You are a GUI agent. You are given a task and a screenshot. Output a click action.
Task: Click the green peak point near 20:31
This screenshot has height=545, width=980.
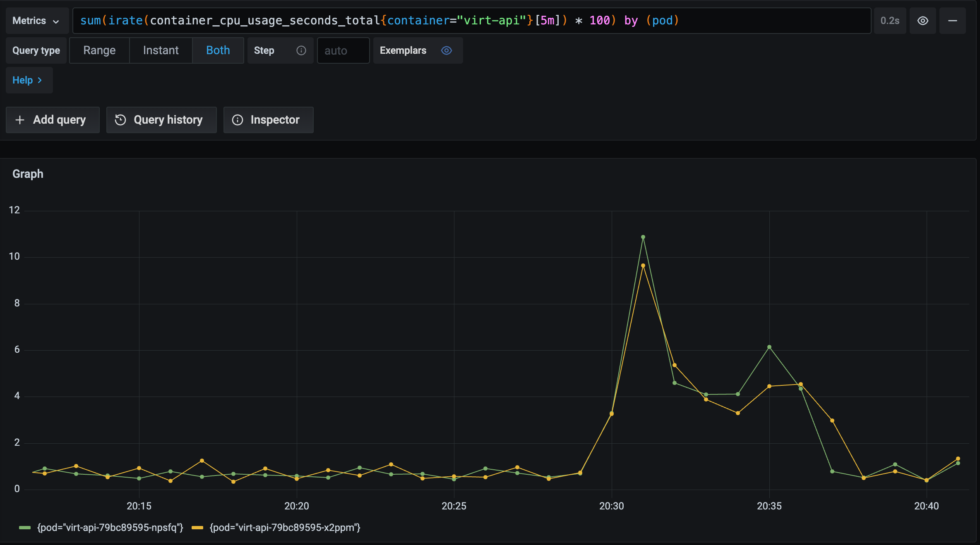tap(643, 237)
